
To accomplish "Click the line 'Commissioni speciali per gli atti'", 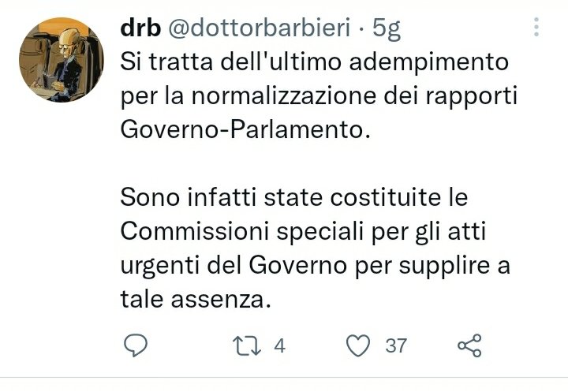I will [x=303, y=232].
